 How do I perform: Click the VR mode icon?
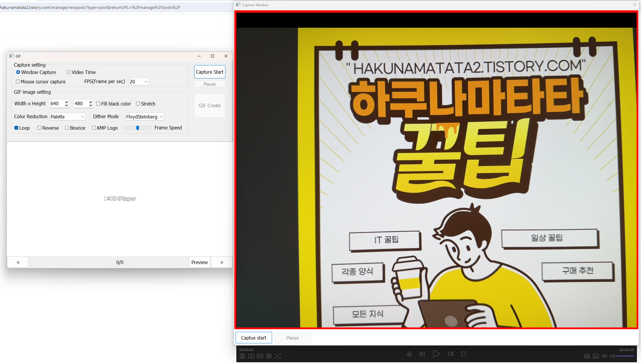point(260,356)
